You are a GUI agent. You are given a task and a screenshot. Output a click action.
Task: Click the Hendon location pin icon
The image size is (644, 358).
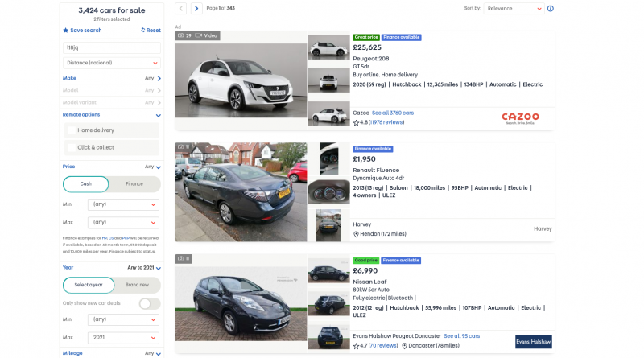tap(356, 234)
